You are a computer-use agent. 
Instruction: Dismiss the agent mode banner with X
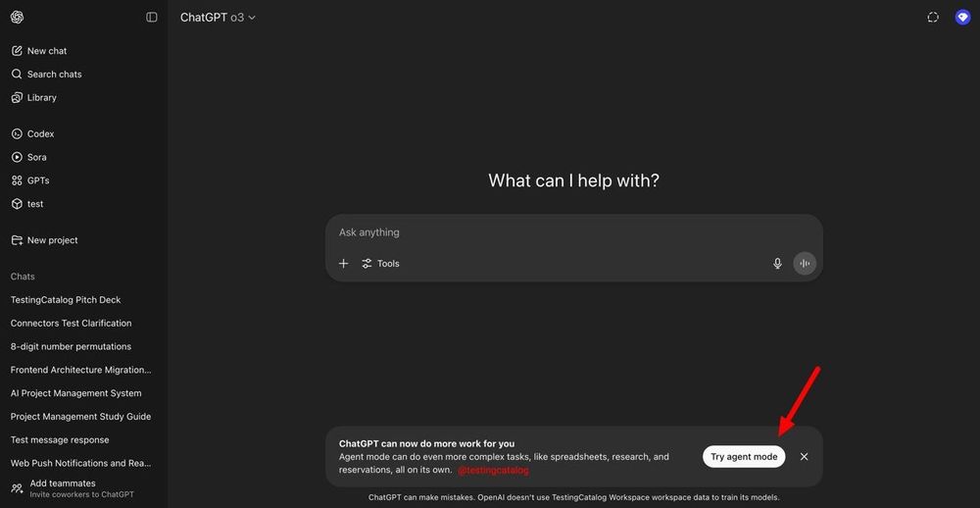[804, 457]
